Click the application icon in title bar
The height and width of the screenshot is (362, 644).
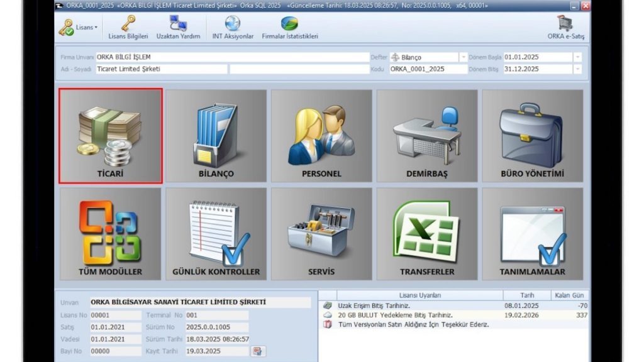[x=60, y=5]
